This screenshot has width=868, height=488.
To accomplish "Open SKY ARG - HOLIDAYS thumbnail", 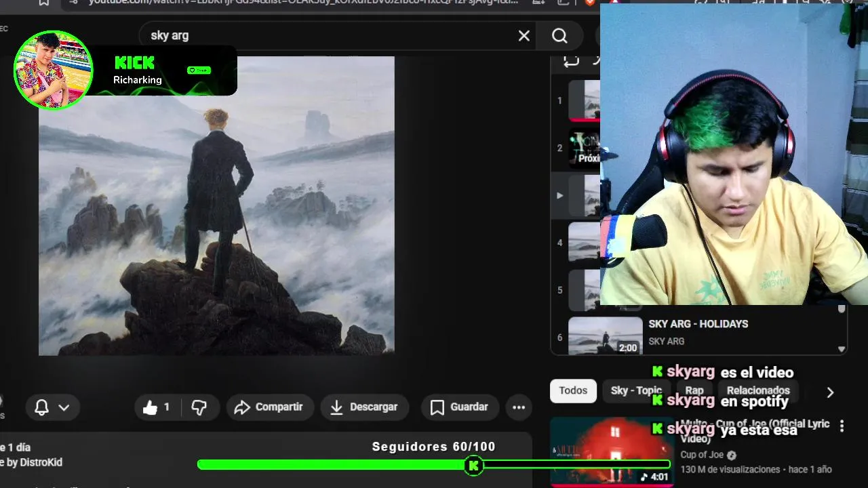I will tap(606, 335).
